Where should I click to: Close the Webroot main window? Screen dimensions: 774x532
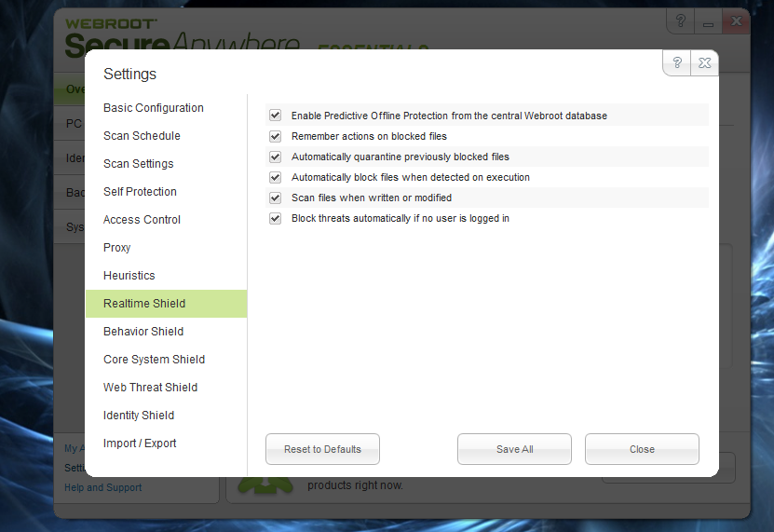pos(736,21)
